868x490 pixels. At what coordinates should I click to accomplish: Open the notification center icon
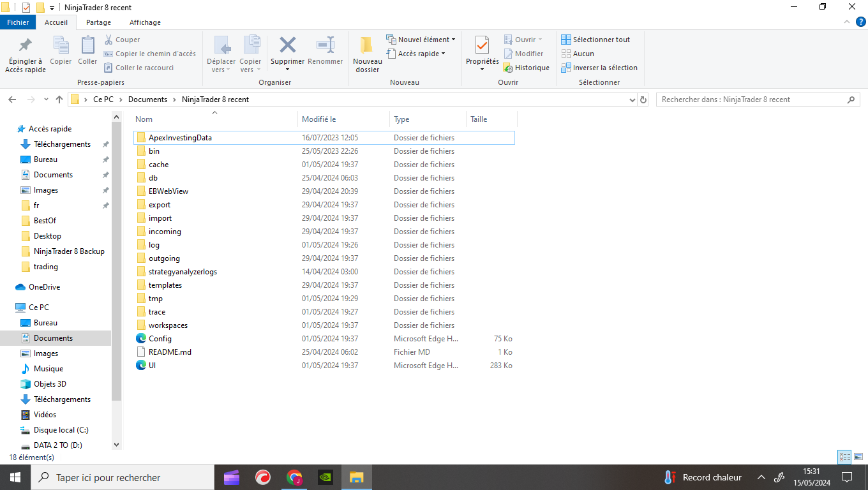tap(847, 477)
